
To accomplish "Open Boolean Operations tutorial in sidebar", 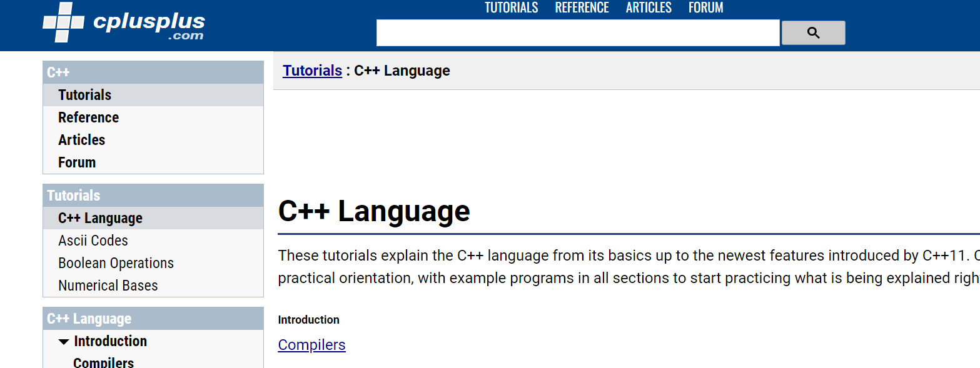I will 153,263.
